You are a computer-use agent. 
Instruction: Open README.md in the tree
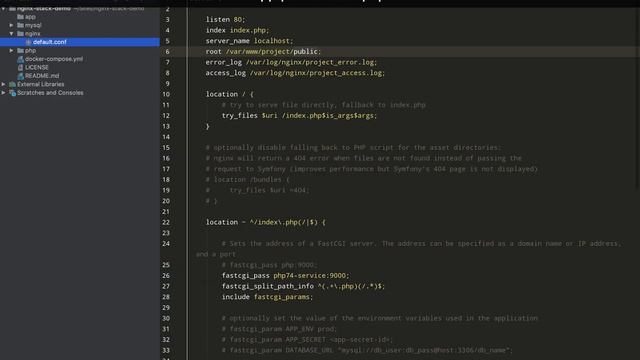coord(42,76)
